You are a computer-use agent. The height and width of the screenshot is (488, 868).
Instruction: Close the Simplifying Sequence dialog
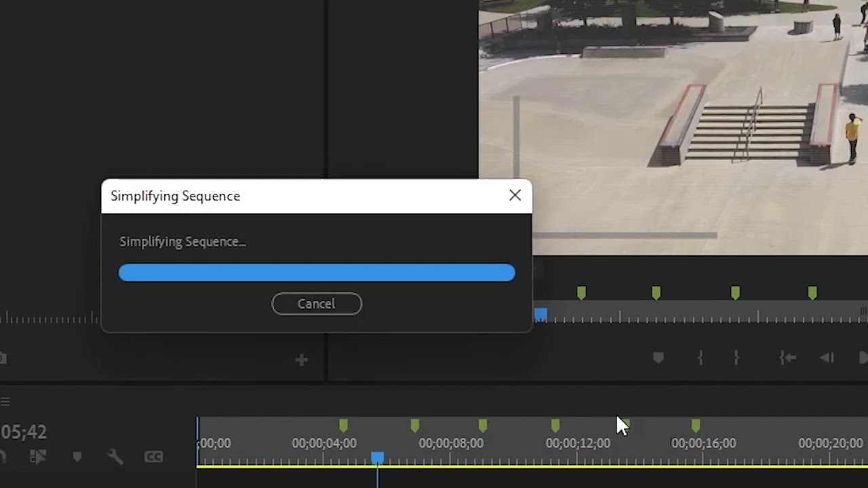pos(515,196)
